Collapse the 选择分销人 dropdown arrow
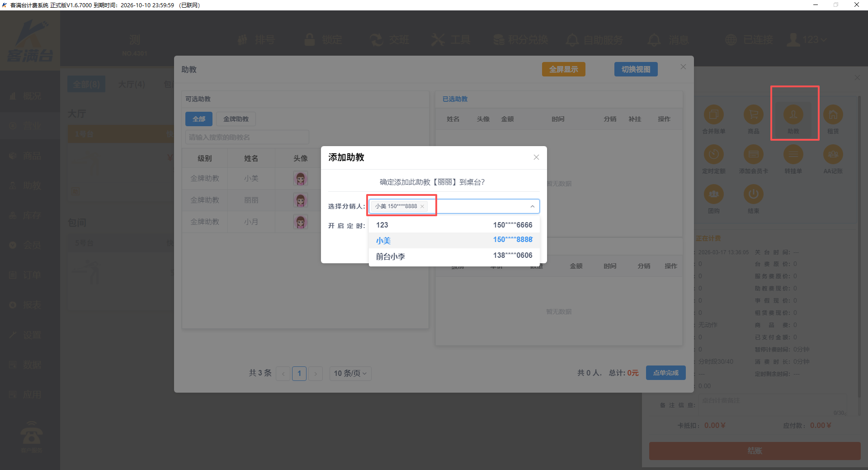868x470 pixels. (532, 206)
